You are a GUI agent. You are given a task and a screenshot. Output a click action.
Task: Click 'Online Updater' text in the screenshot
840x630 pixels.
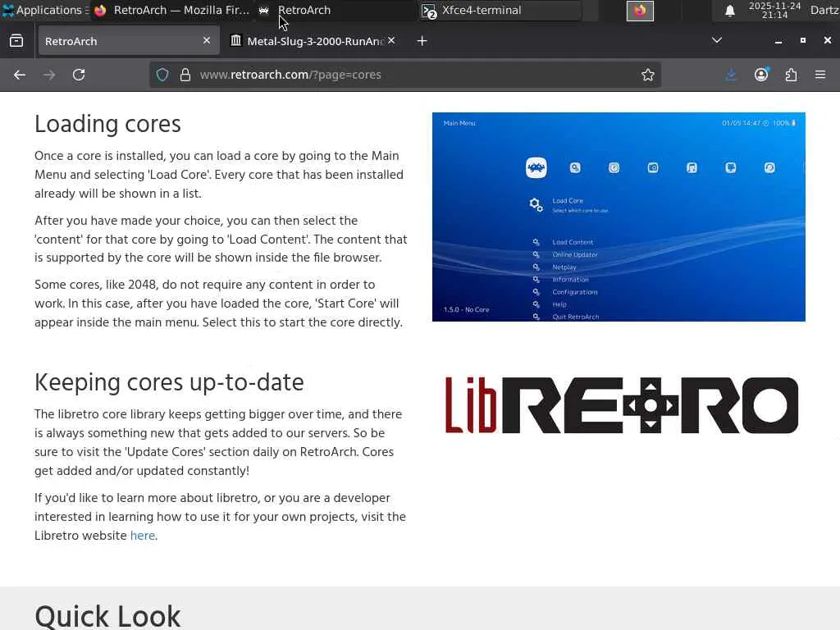(575, 254)
